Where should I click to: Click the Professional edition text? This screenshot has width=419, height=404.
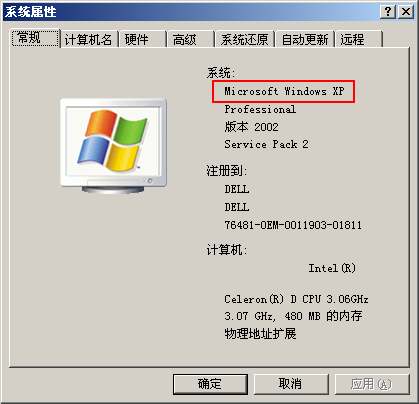pos(260,109)
